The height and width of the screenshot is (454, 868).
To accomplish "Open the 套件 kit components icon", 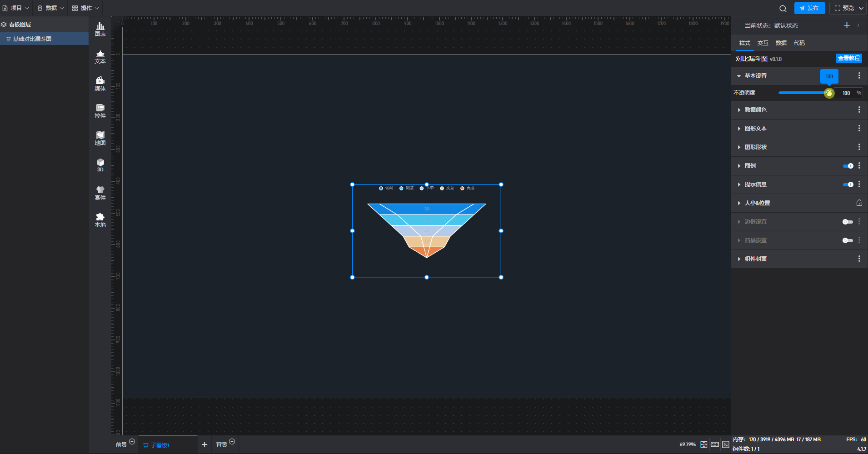I will (x=100, y=193).
